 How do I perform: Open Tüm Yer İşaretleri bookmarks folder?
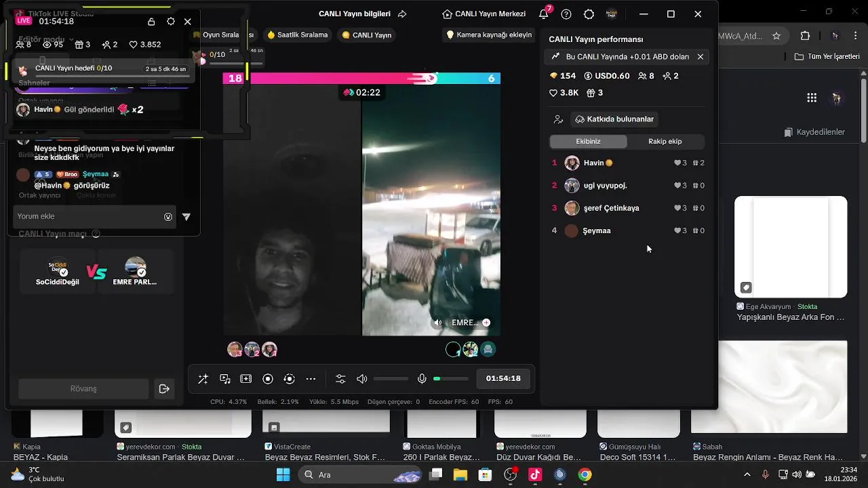click(827, 57)
